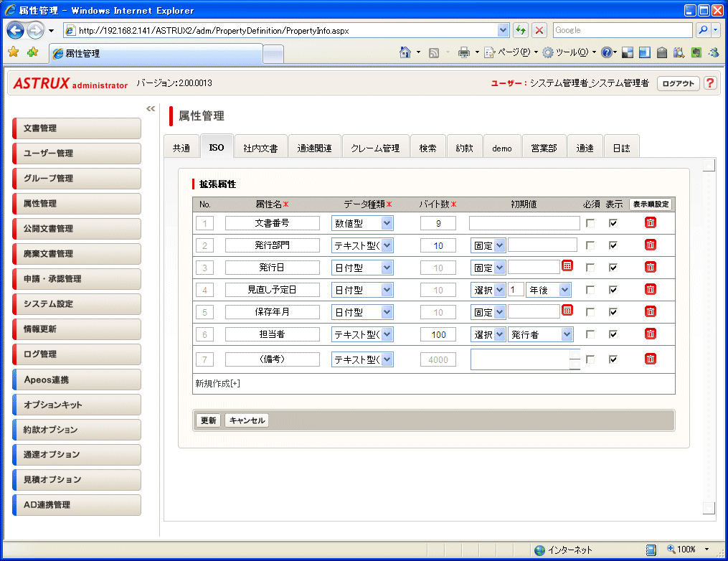Click trash icon for 担当者 row
The height and width of the screenshot is (561, 728).
(650, 334)
